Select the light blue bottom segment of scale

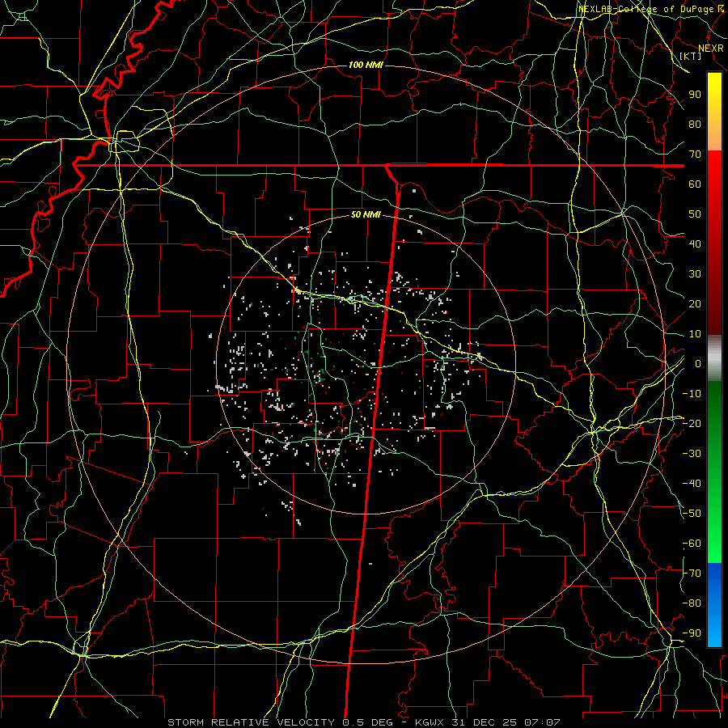714,632
